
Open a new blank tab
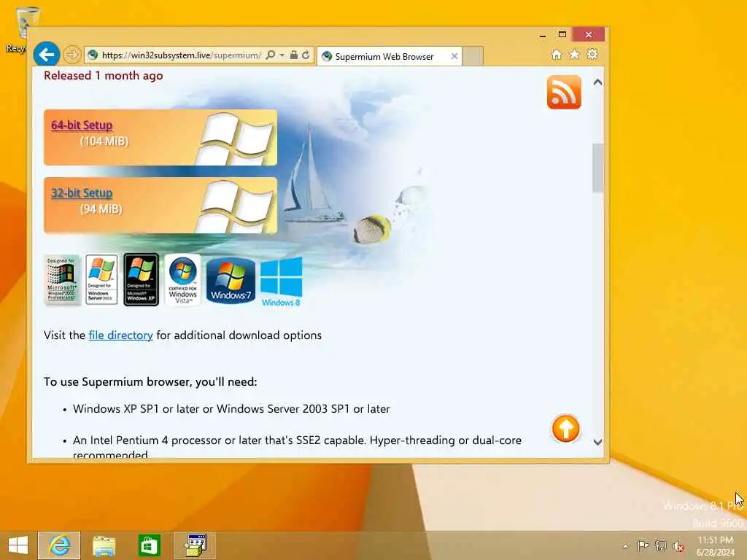pos(473,56)
